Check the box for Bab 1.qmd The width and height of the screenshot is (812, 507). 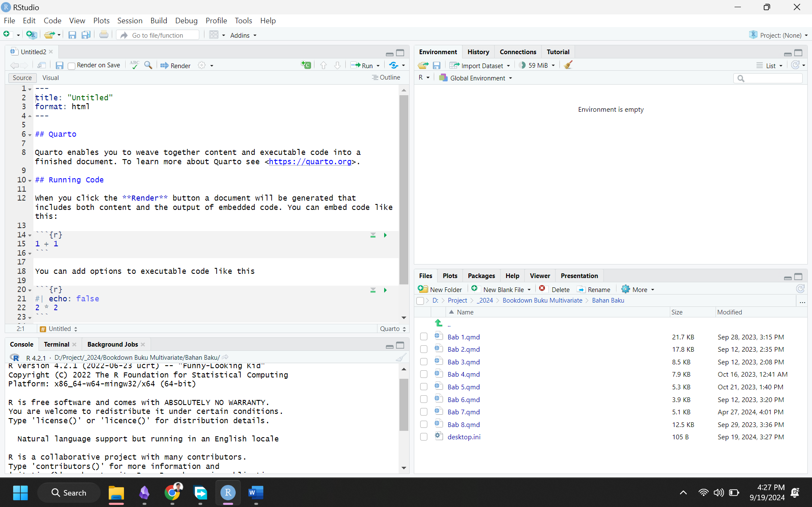point(424,337)
